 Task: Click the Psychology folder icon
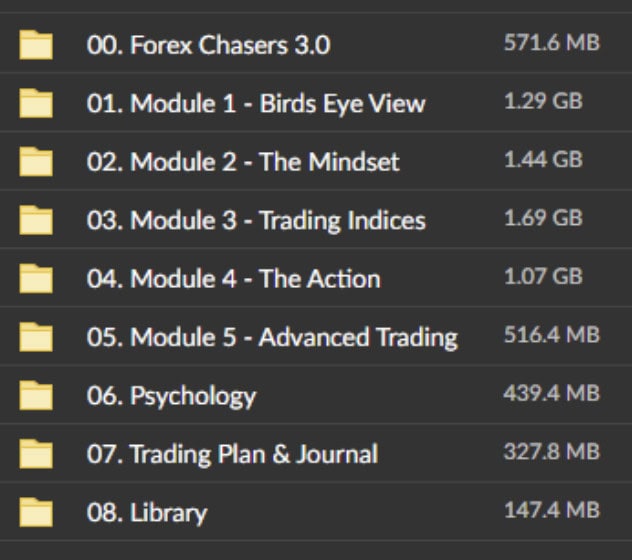coord(36,396)
